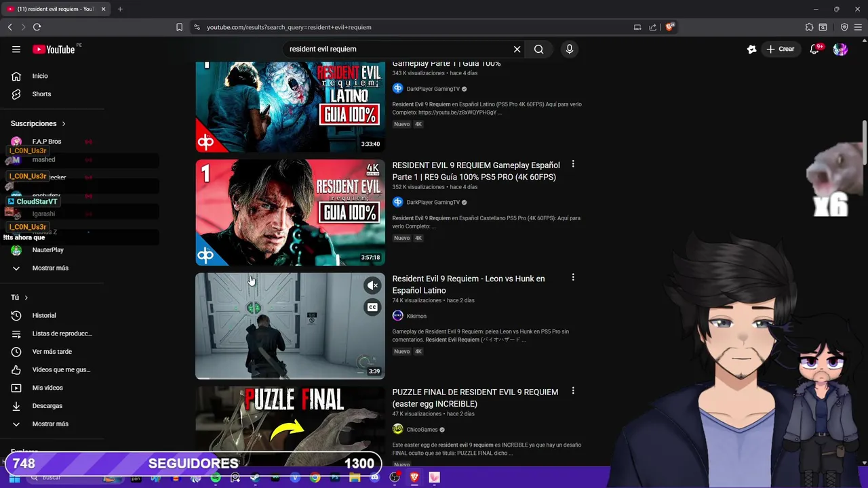The width and height of the screenshot is (868, 488).
Task: Open the browser main menu
Action: click(859, 27)
